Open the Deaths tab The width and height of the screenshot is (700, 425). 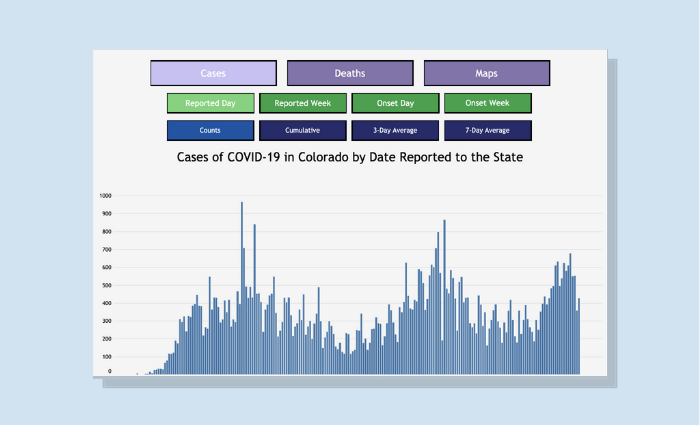(x=350, y=73)
